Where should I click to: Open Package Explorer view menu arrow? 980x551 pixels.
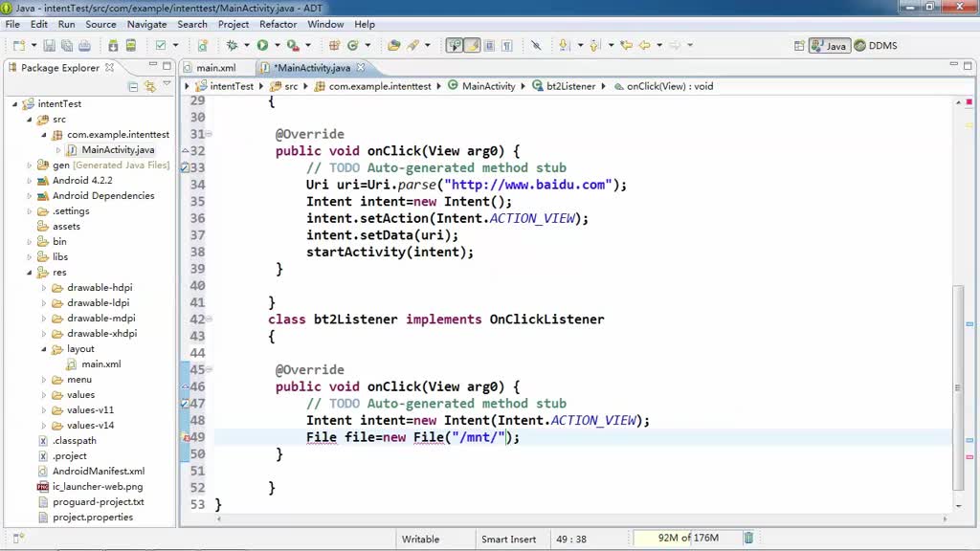(167, 84)
